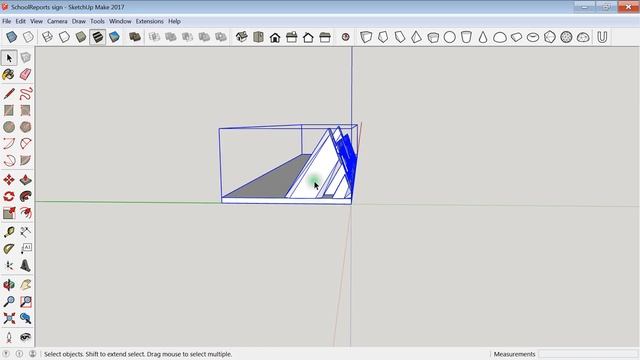Image resolution: width=640 pixels, height=360 pixels.
Task: Toggle Back Edges style
Action: [x=28, y=37]
